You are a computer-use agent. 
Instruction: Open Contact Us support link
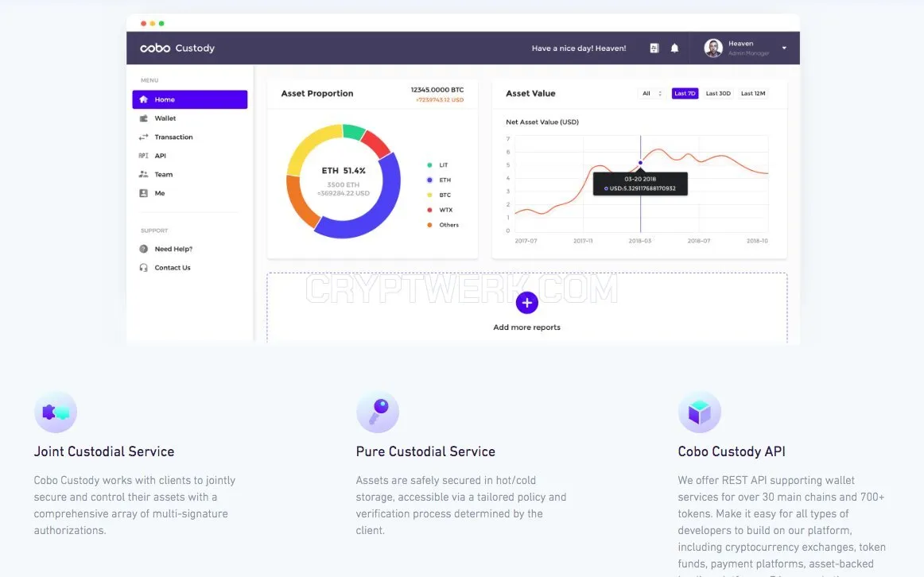tap(173, 267)
